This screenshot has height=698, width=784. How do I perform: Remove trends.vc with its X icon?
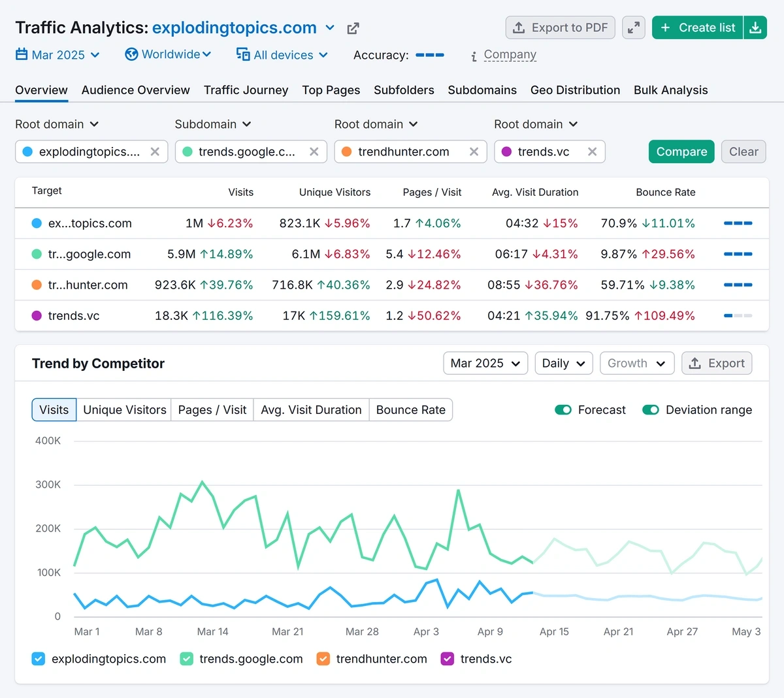point(592,151)
